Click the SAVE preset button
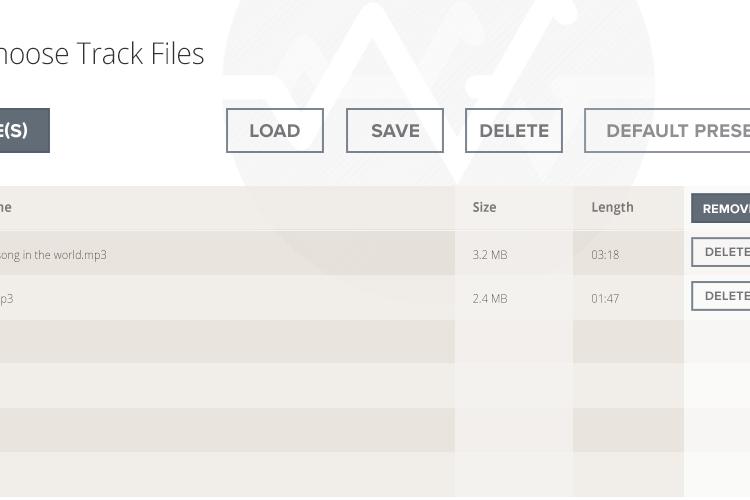This screenshot has height=500, width=750. point(395,131)
